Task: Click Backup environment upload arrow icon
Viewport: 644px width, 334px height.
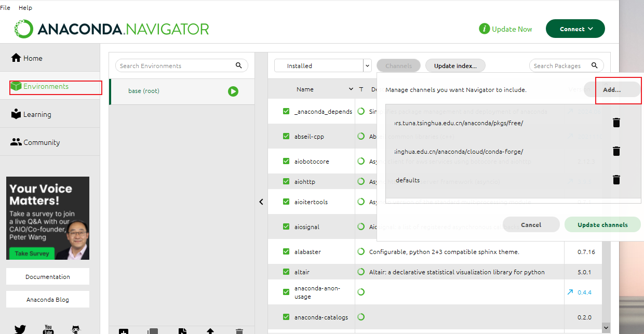Action: coord(210,331)
